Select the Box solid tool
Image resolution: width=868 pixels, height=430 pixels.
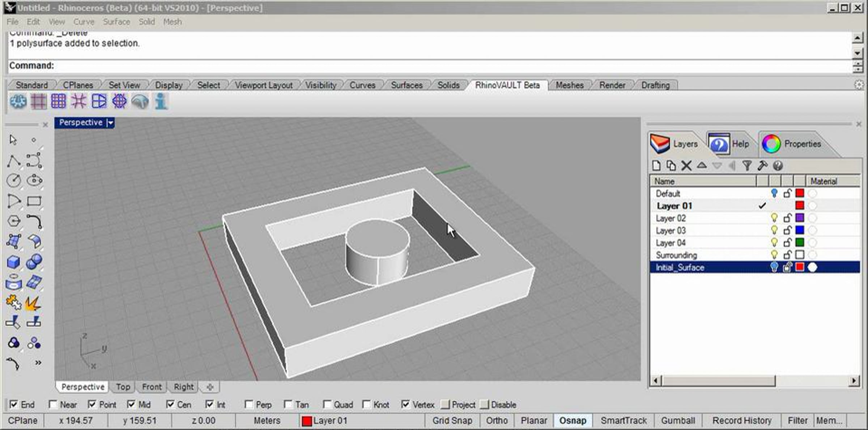click(13, 262)
